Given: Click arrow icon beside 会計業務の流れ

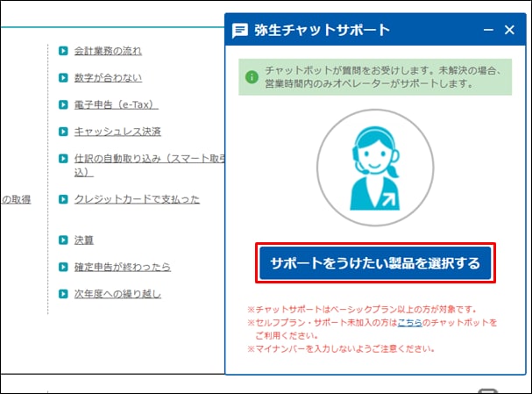Looking at the screenshot, I should tap(63, 51).
